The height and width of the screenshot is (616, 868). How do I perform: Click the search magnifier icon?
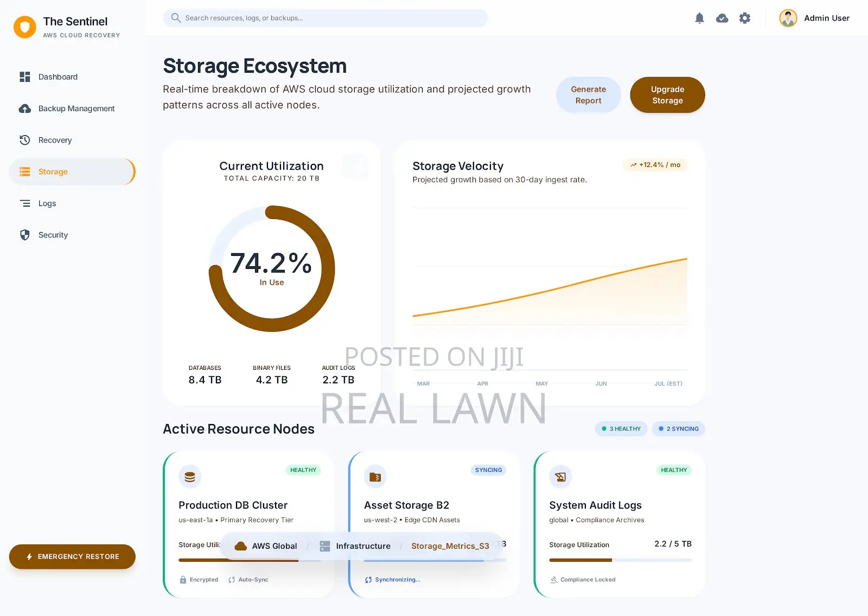pyautogui.click(x=176, y=18)
